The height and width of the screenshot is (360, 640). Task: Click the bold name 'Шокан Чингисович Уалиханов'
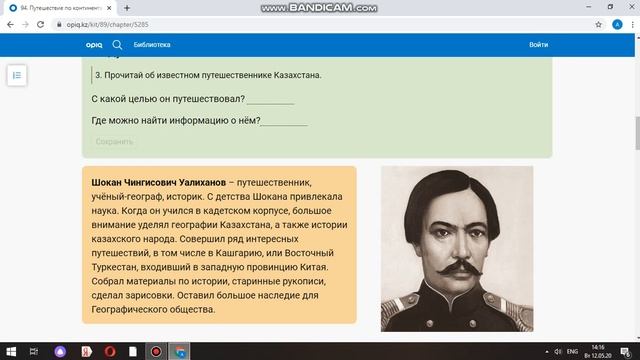pyautogui.click(x=158, y=182)
